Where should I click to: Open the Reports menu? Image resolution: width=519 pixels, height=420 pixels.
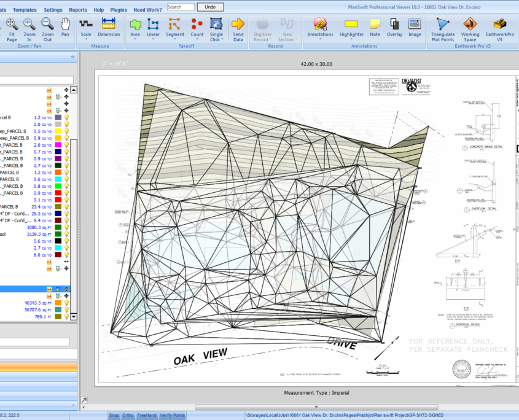[77, 10]
